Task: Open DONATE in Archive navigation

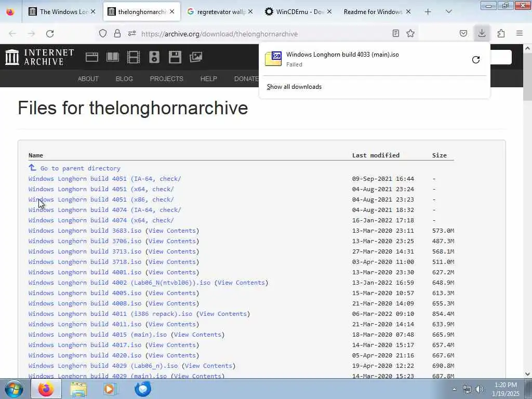Action: (x=246, y=79)
